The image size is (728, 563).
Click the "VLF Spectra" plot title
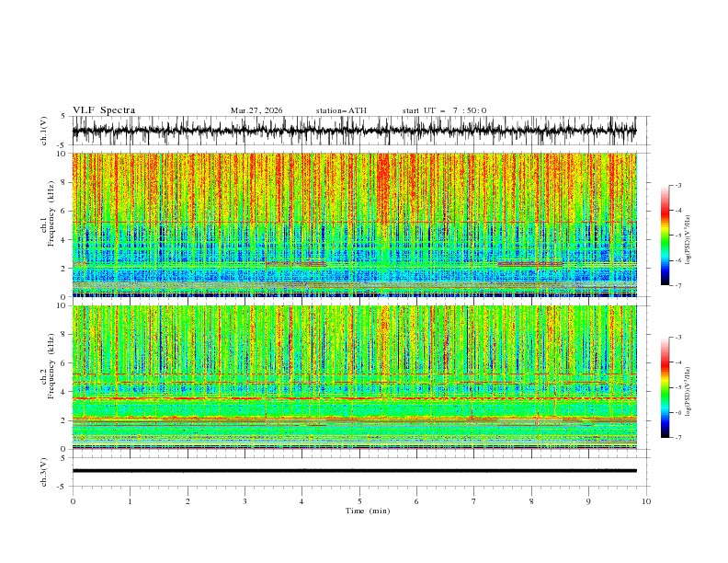(x=104, y=110)
